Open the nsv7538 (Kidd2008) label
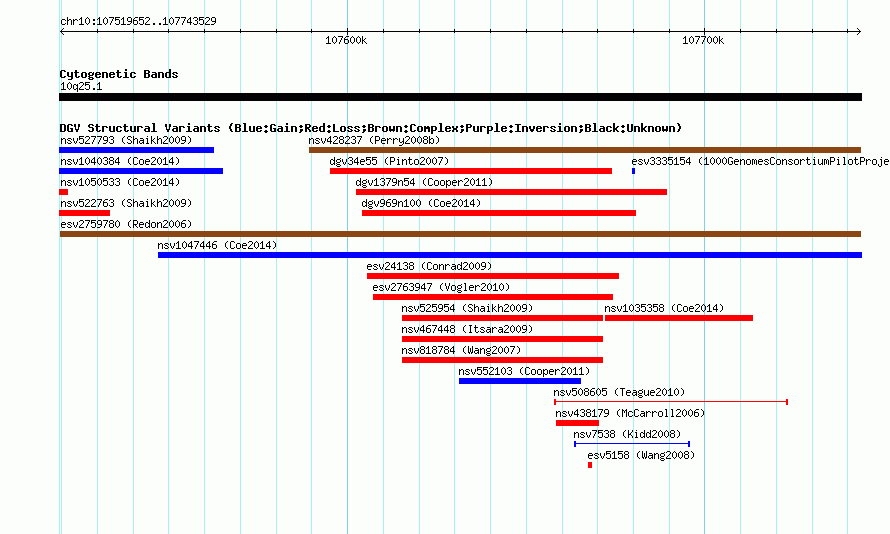Viewport: 890px width, 534px height. tap(627, 434)
